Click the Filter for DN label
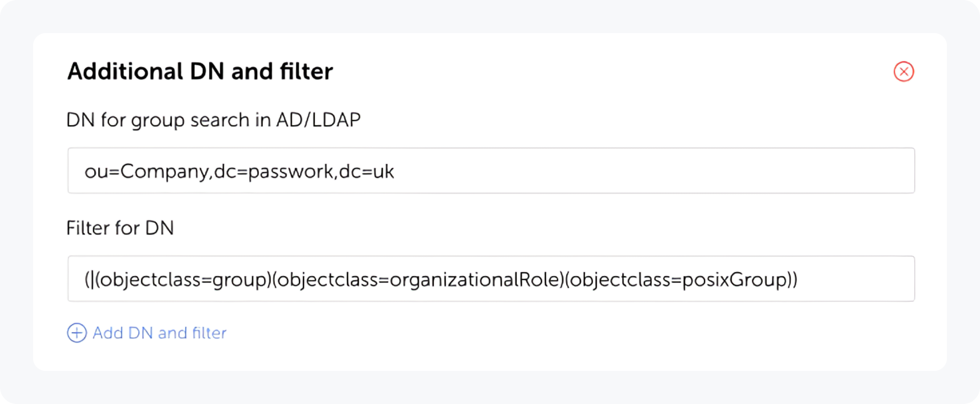Viewport: 980px width, 404px height. 121,228
